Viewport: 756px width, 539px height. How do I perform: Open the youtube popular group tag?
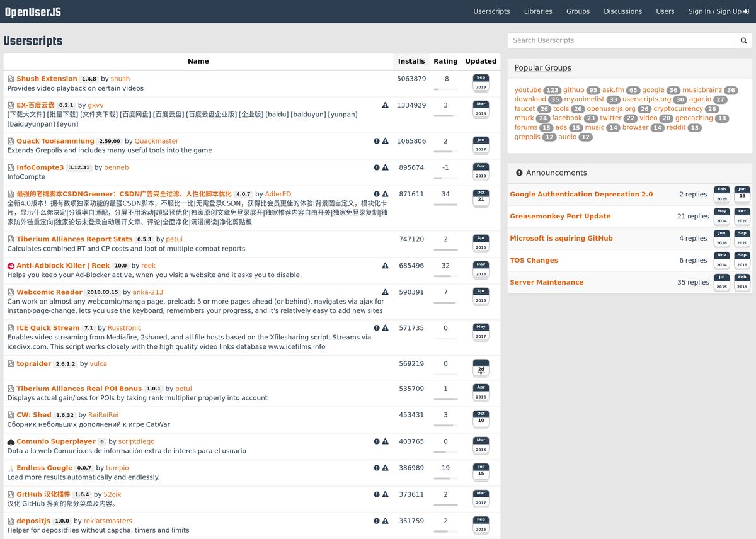click(x=528, y=89)
